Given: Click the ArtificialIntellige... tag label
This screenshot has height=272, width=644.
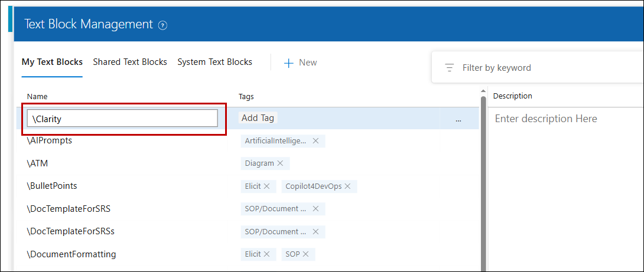Looking at the screenshot, I should [x=275, y=140].
